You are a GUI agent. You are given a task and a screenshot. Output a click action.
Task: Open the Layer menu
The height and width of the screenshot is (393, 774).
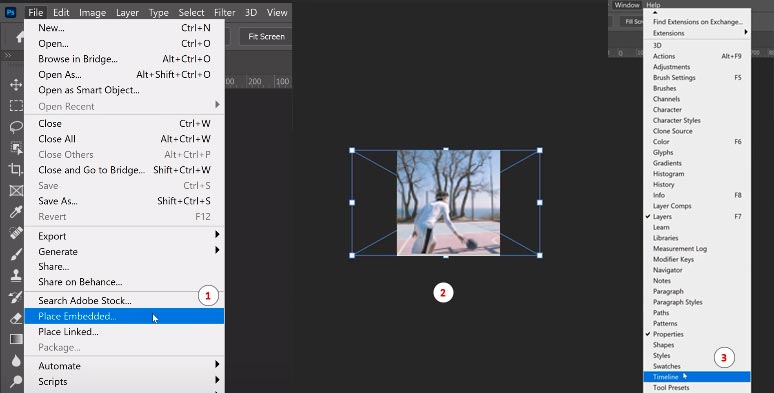click(x=127, y=13)
